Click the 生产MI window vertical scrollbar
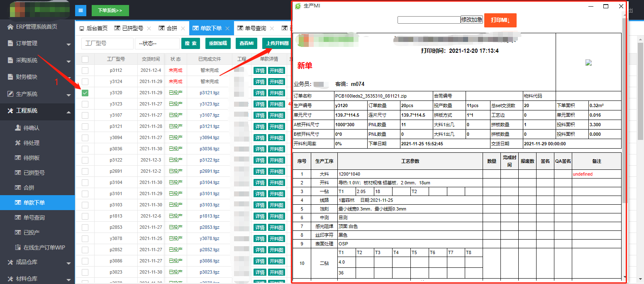Image resolution: width=644 pixels, height=284 pixels. [x=624, y=125]
